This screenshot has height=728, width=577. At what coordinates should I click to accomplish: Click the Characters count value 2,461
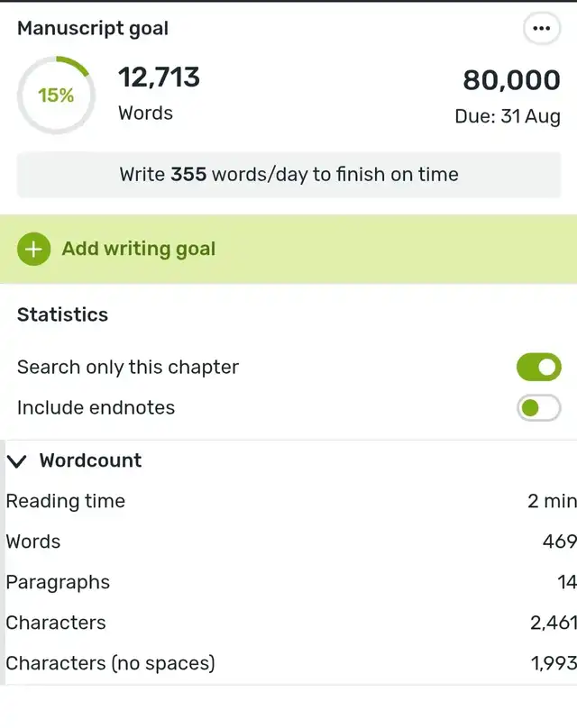point(553,623)
